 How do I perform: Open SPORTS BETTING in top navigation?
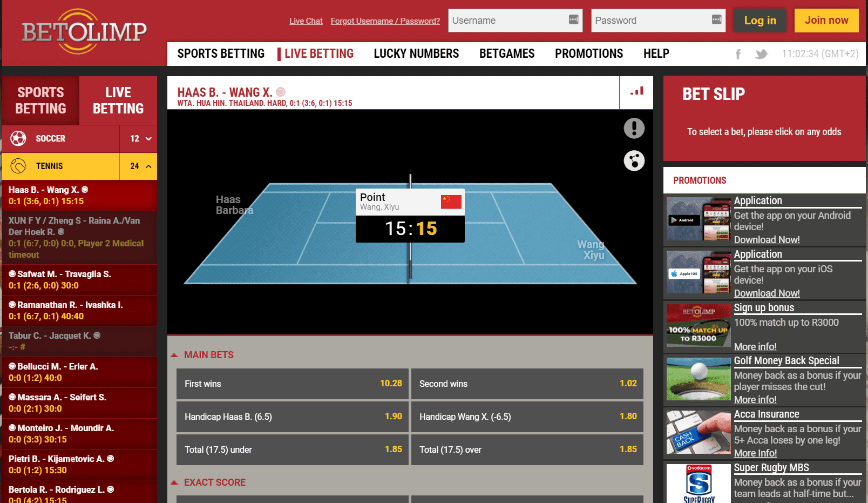click(221, 53)
